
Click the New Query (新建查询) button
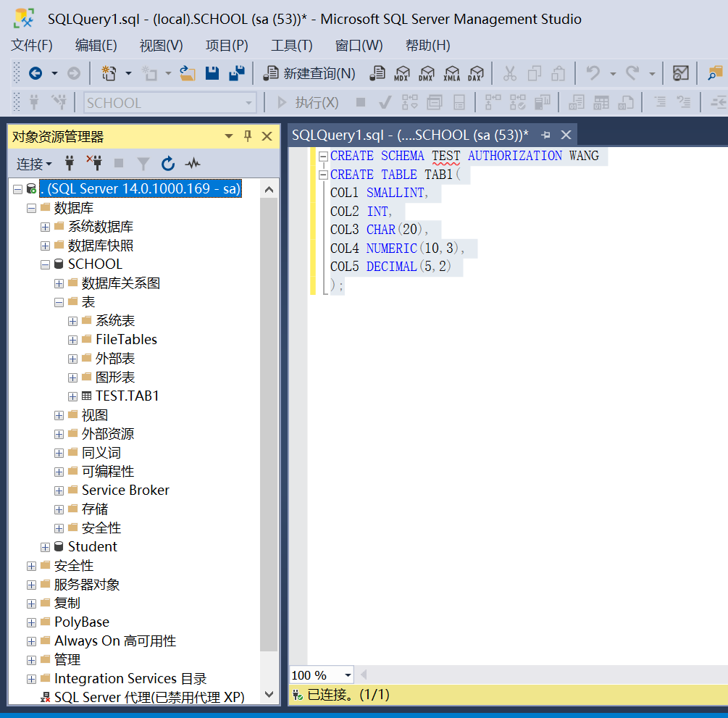pyautogui.click(x=310, y=73)
